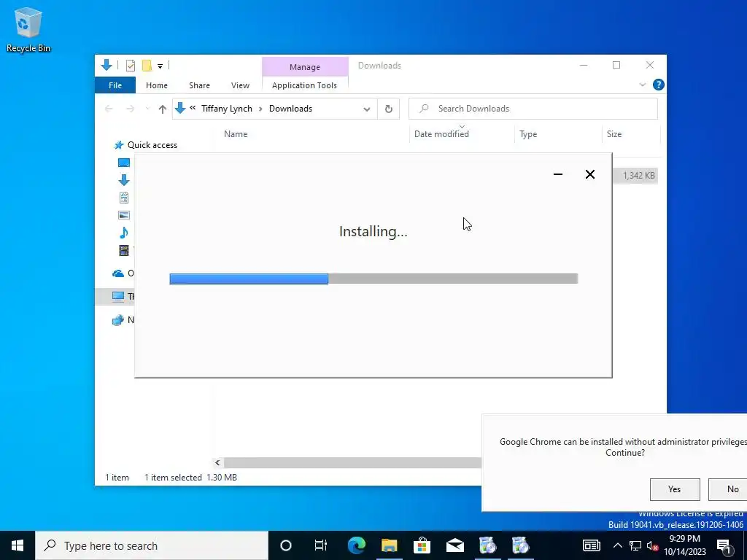This screenshot has height=560, width=747.
Task: Show hidden system tray icons
Action: [x=617, y=545]
